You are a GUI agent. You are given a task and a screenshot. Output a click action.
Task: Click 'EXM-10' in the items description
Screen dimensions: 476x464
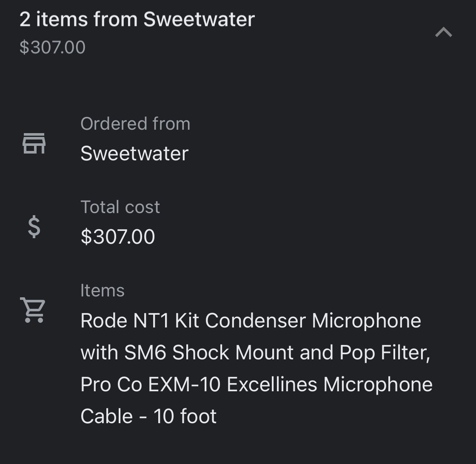[x=185, y=384]
